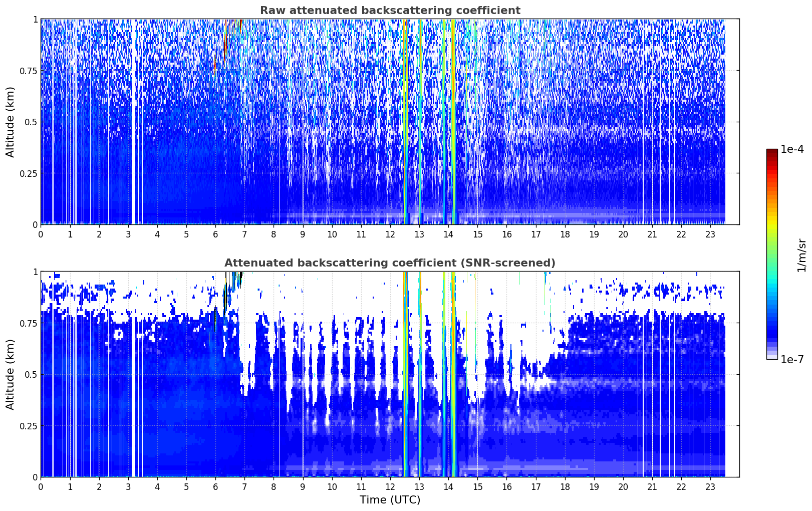Click the '23' hour tick below the SNR-screened plot
Viewport: 812px width, 511px height.
pyautogui.click(x=711, y=486)
